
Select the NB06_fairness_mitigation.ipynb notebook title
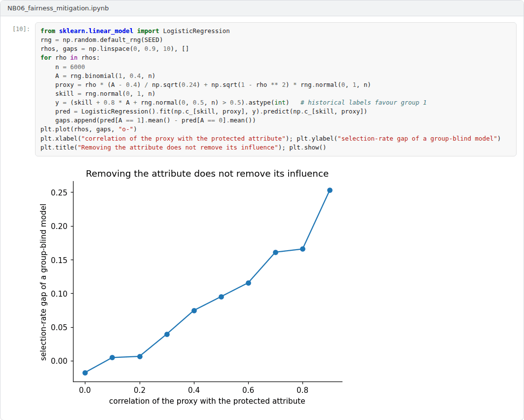click(x=58, y=8)
